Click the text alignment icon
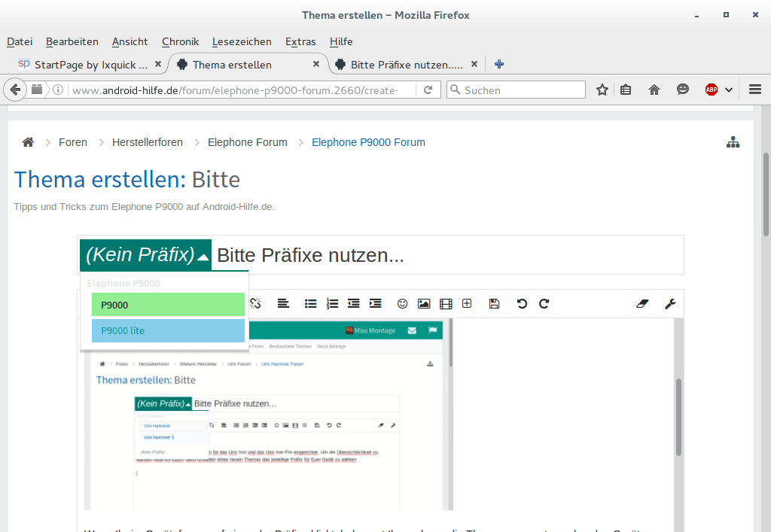Screen dimensions: 771x532 point(283,303)
